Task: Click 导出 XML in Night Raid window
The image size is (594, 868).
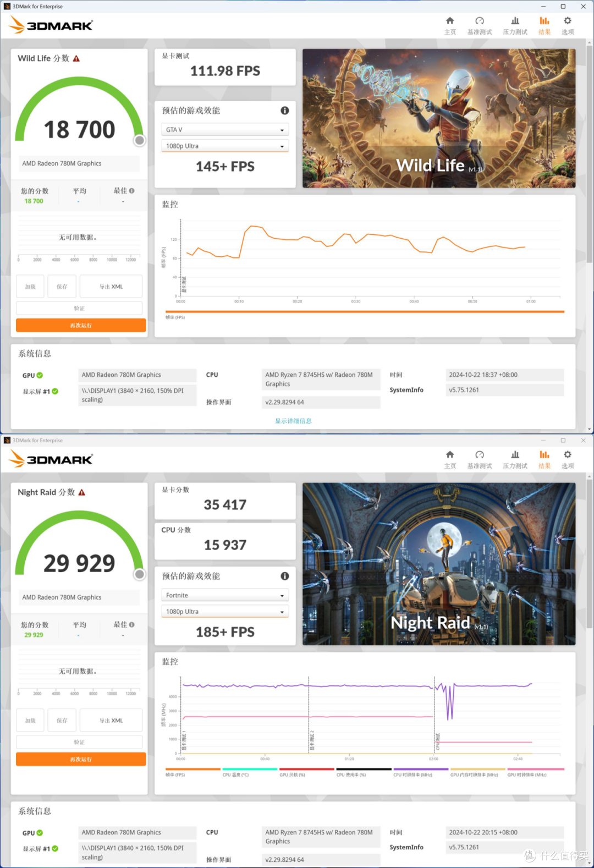Action: (111, 721)
